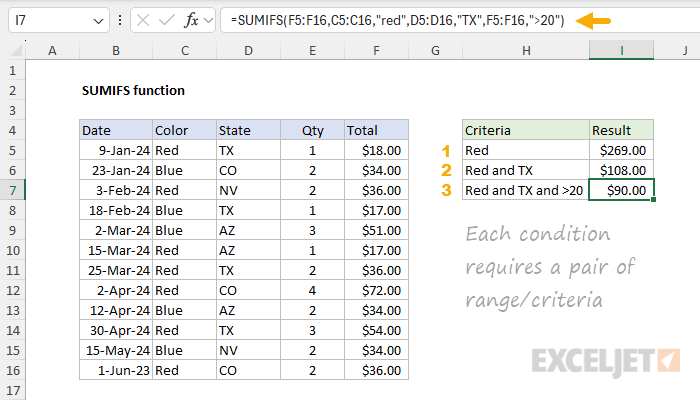Expand the fx dropdown chevron in formula bar
This screenshot has width=700, height=400.
pos(208,20)
